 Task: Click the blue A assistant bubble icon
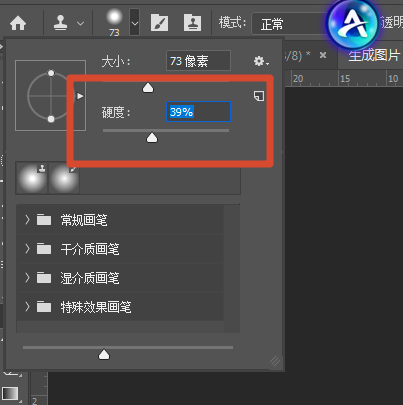[x=353, y=25]
